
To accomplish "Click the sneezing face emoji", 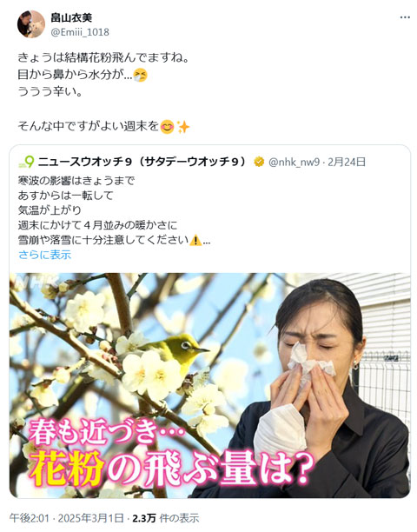I will pos(141,75).
